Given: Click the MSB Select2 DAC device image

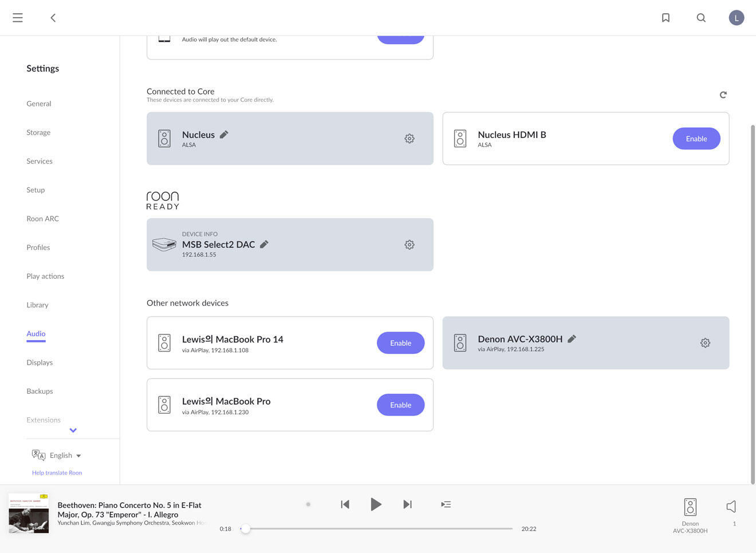Looking at the screenshot, I should click(164, 244).
